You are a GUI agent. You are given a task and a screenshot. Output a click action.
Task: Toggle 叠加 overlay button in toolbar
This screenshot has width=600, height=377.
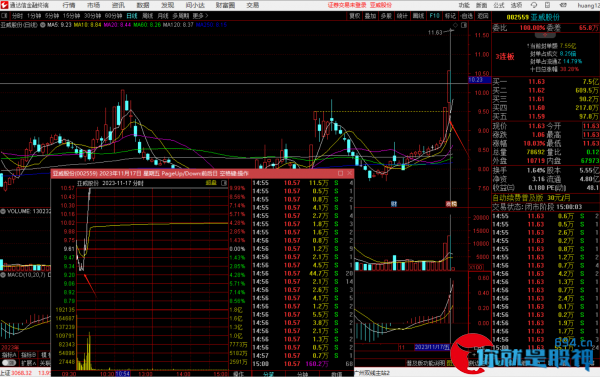tap(370, 16)
